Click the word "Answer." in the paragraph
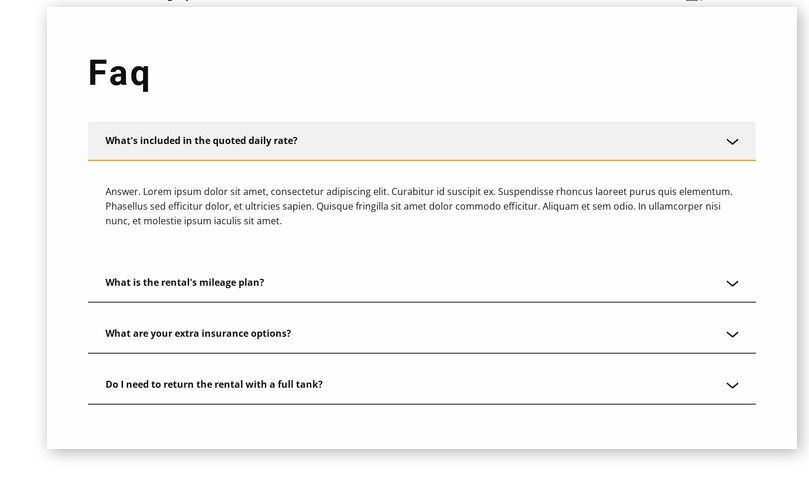Screen dimensions: 809x488 122,192
